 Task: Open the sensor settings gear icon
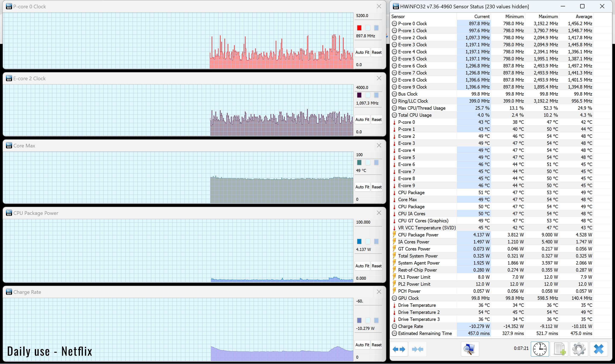579,349
